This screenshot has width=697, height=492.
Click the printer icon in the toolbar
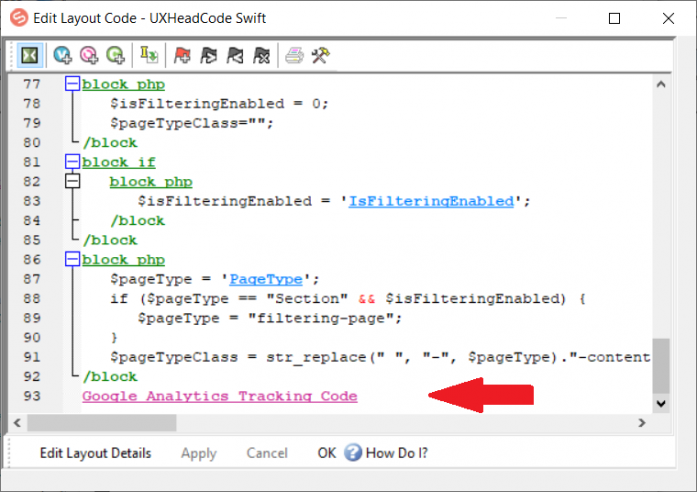tap(294, 56)
